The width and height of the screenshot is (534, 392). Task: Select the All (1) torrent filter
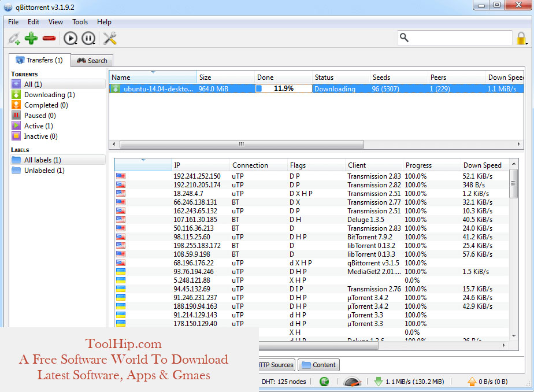(x=58, y=84)
